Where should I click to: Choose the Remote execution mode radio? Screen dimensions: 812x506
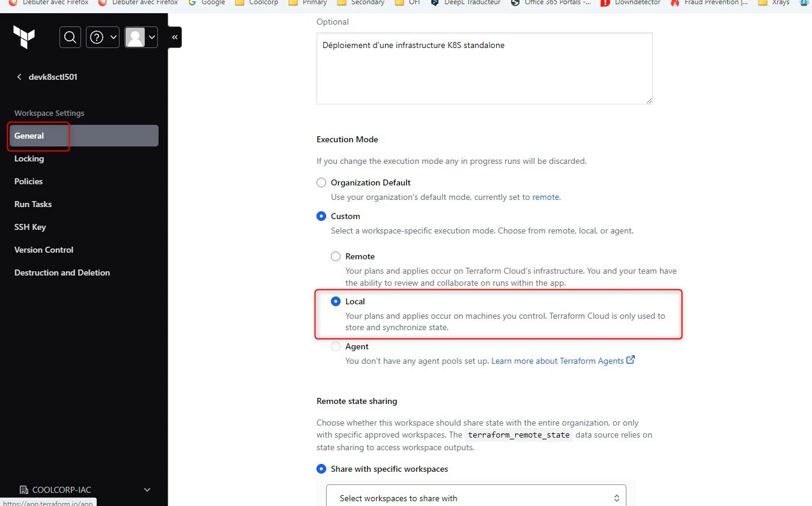coord(336,256)
